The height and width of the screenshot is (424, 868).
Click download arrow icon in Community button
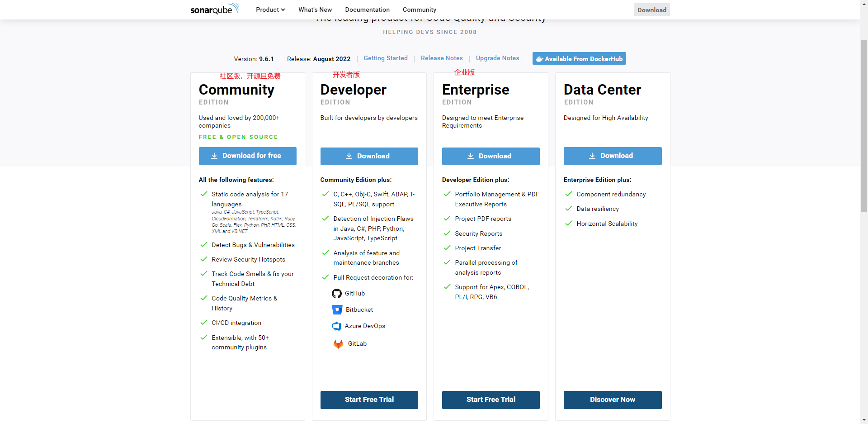[x=214, y=156]
